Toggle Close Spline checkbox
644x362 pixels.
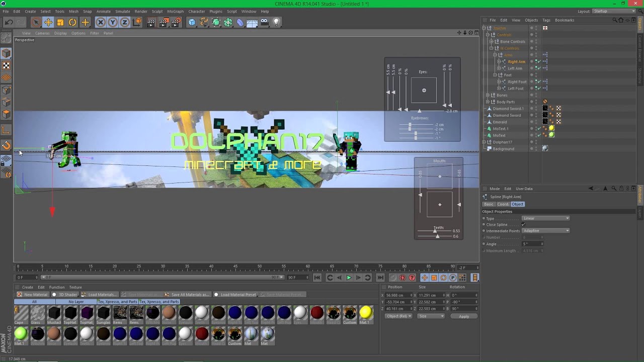coord(524,224)
